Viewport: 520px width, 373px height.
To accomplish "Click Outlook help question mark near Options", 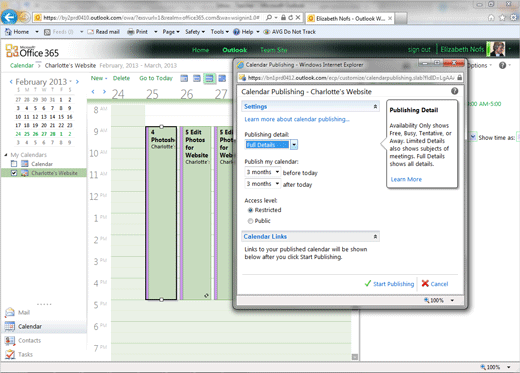I will click(x=503, y=65).
